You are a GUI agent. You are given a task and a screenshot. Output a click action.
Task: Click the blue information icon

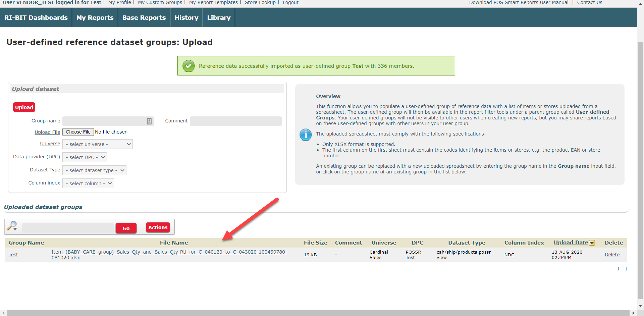305,135
